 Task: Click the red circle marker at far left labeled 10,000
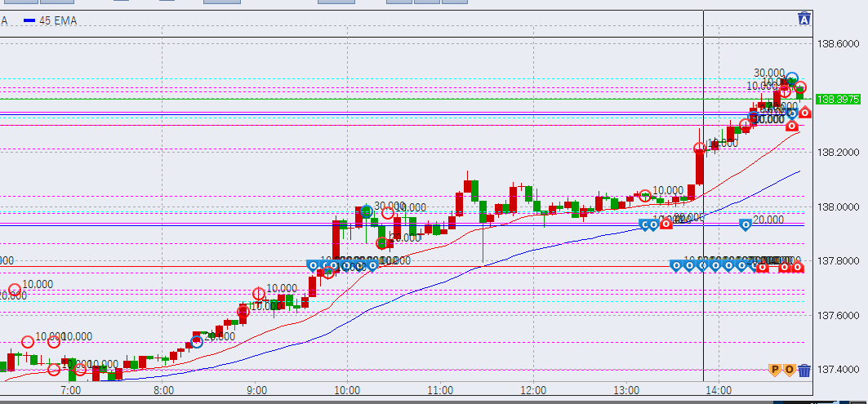(x=14, y=290)
